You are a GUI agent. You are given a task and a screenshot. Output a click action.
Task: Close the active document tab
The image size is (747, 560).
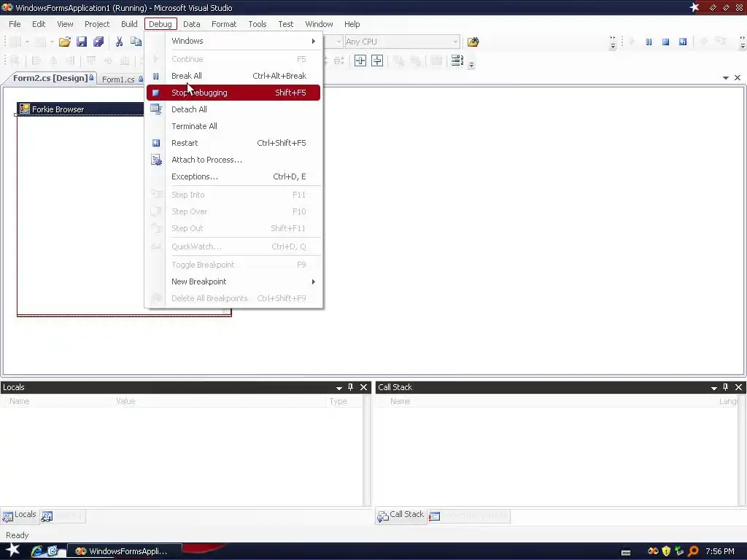[x=738, y=77]
